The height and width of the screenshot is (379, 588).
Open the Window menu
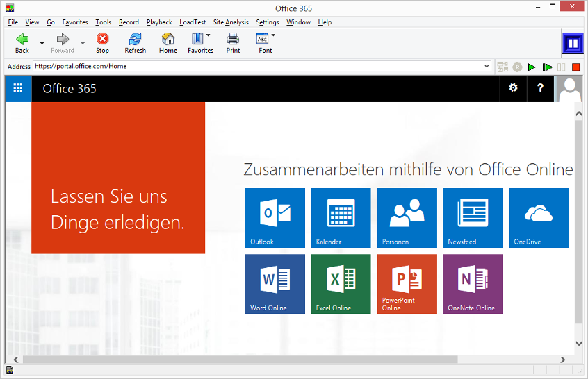[298, 22]
